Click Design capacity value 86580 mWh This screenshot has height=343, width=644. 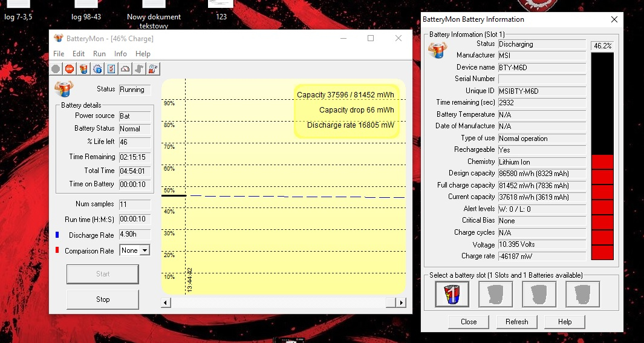coord(542,174)
